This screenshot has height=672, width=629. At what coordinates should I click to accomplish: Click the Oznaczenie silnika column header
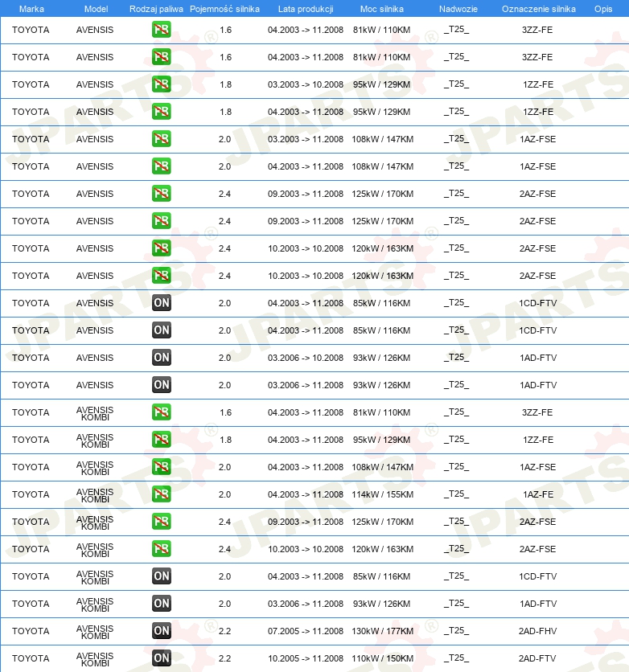click(x=539, y=9)
